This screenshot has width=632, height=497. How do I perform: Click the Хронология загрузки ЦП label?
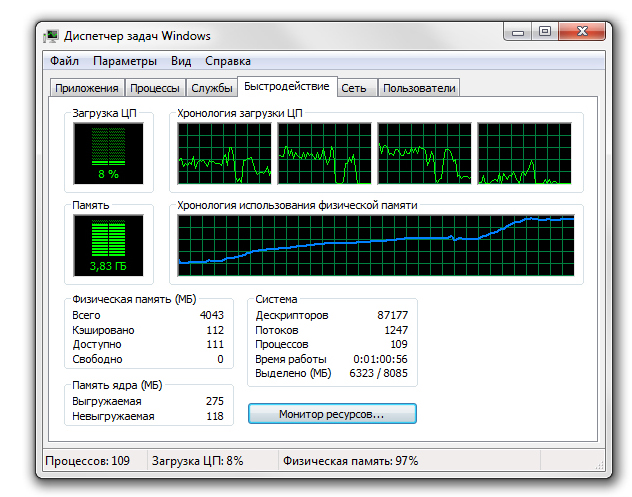pos(240,113)
